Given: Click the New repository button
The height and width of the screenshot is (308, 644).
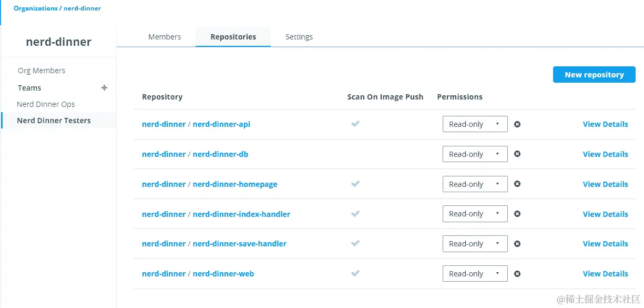Looking at the screenshot, I should (x=594, y=75).
